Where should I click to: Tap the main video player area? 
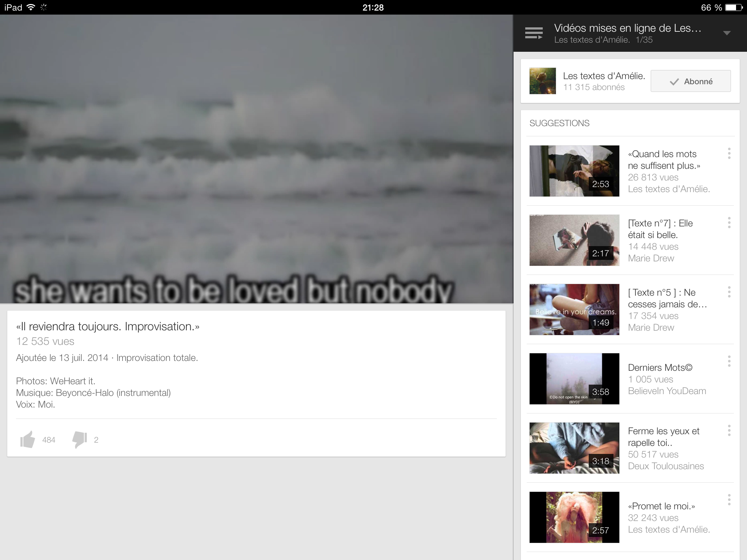[x=256, y=159]
